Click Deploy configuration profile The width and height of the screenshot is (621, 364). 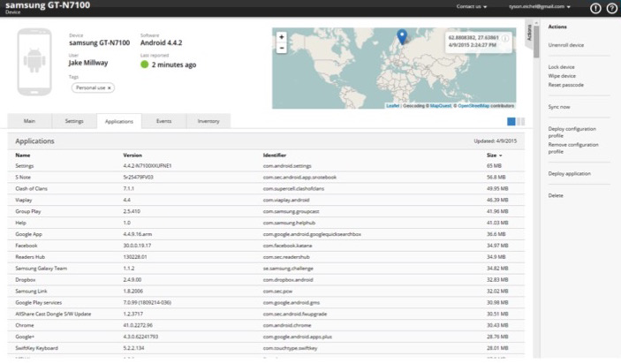pos(572,133)
